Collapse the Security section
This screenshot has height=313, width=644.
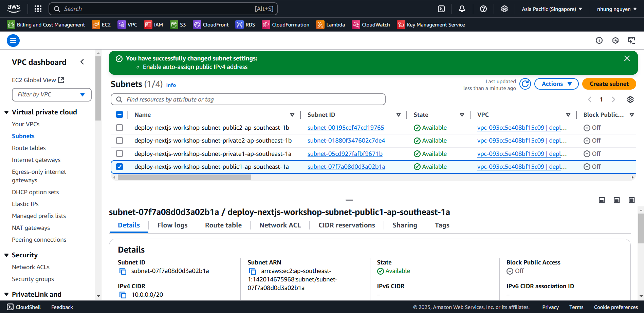6,255
